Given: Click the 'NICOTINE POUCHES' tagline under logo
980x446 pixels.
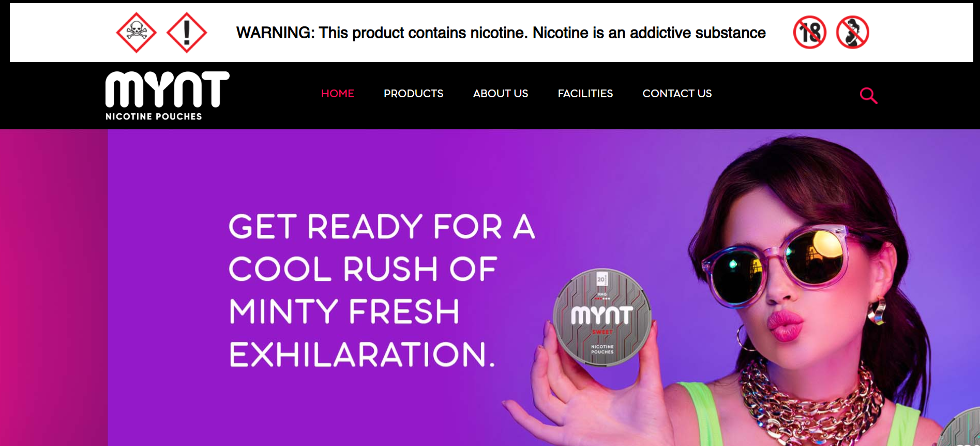Looking at the screenshot, I should (154, 116).
